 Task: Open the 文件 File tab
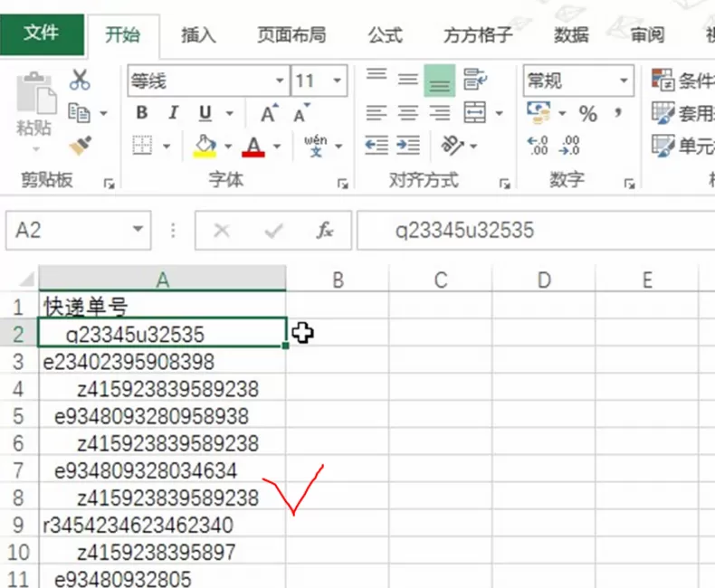[x=42, y=33]
